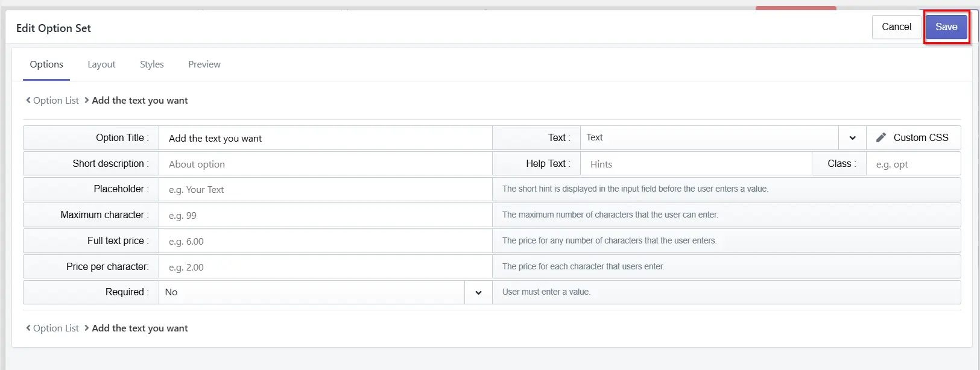The image size is (980, 370).
Task: Click the Maximum character field
Action: click(x=326, y=215)
